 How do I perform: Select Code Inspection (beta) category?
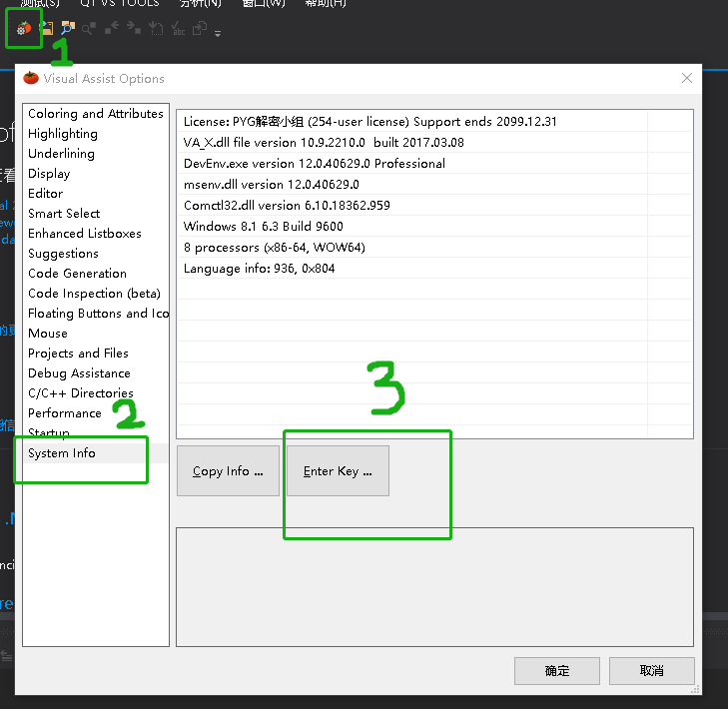pos(96,294)
